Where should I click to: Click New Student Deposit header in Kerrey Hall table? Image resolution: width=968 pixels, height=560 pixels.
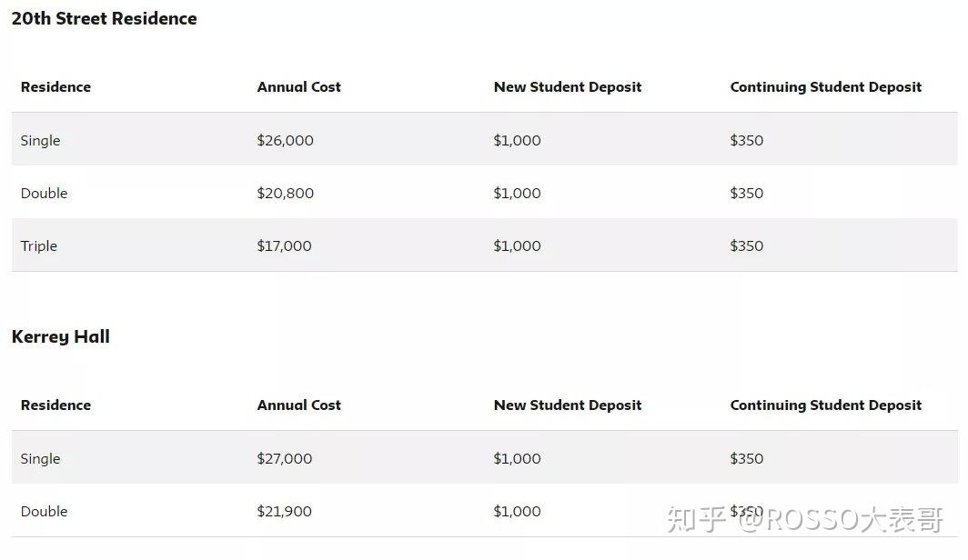tap(567, 405)
